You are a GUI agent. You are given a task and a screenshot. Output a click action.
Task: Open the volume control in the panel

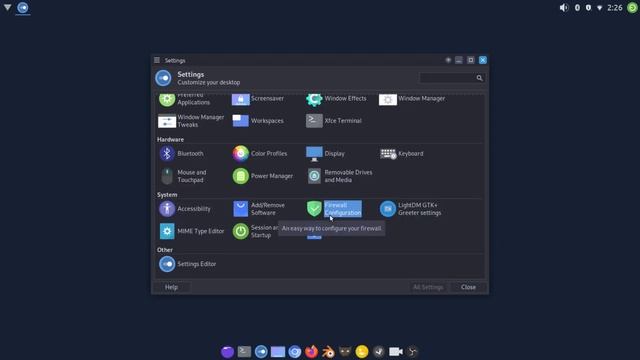[x=564, y=8]
